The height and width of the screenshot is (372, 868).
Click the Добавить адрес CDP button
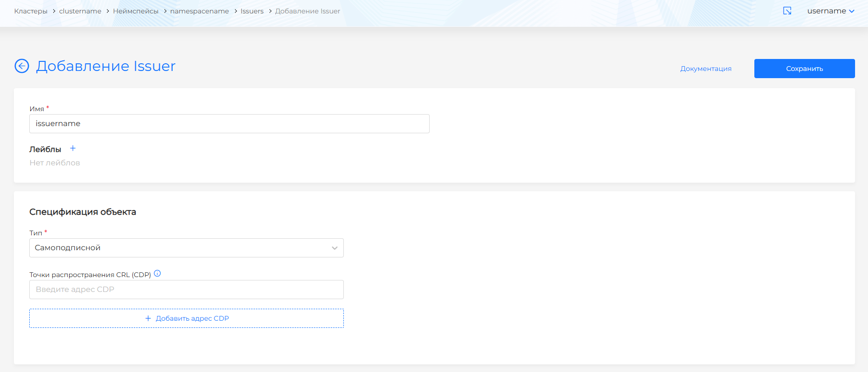(186, 318)
